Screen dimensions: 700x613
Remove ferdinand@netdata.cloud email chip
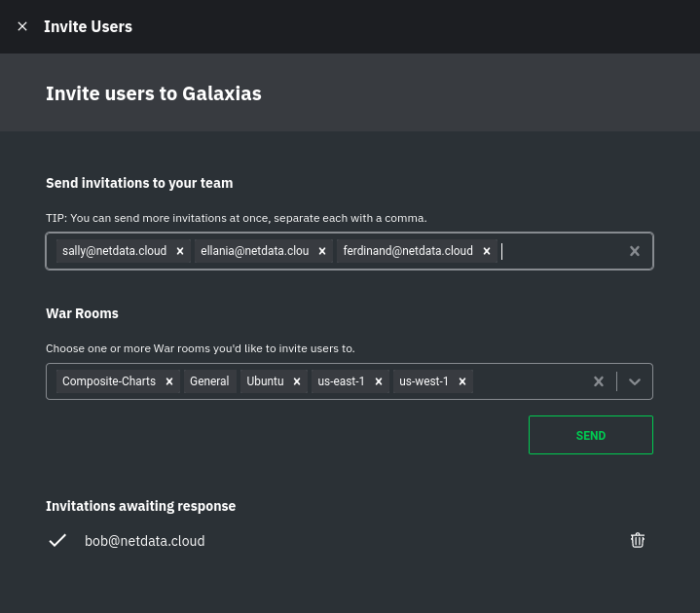tap(487, 251)
